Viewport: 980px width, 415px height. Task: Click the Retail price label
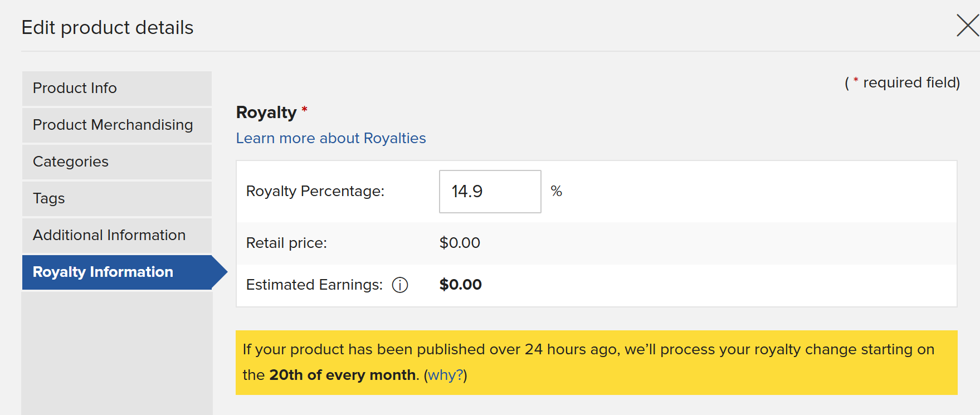pos(286,243)
